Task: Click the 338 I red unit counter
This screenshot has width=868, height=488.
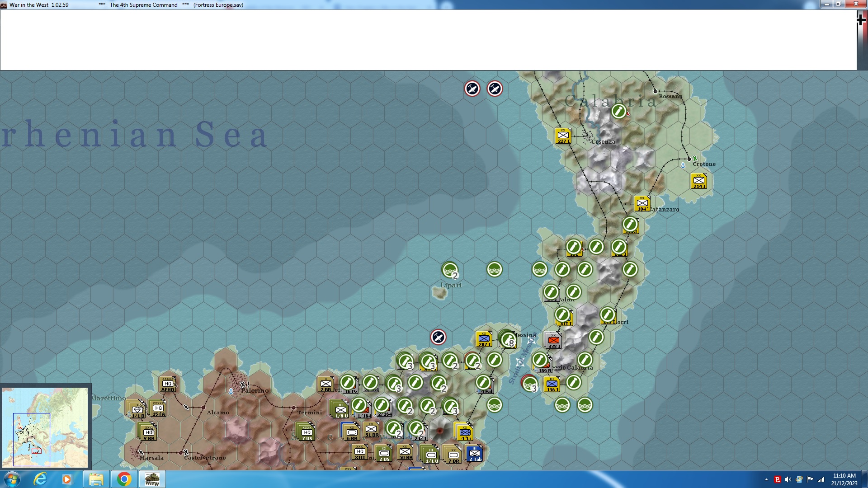Action: tap(553, 341)
